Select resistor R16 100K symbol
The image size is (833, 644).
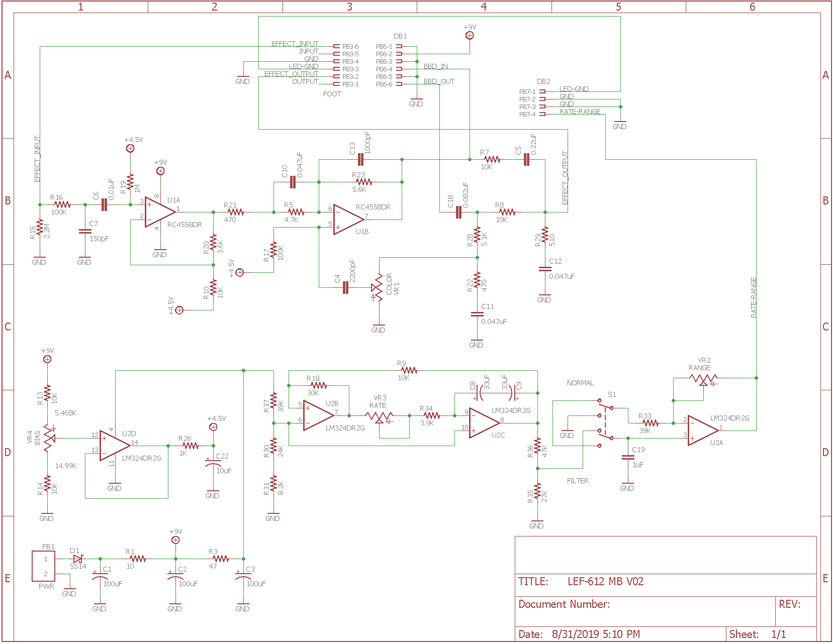coord(62,204)
